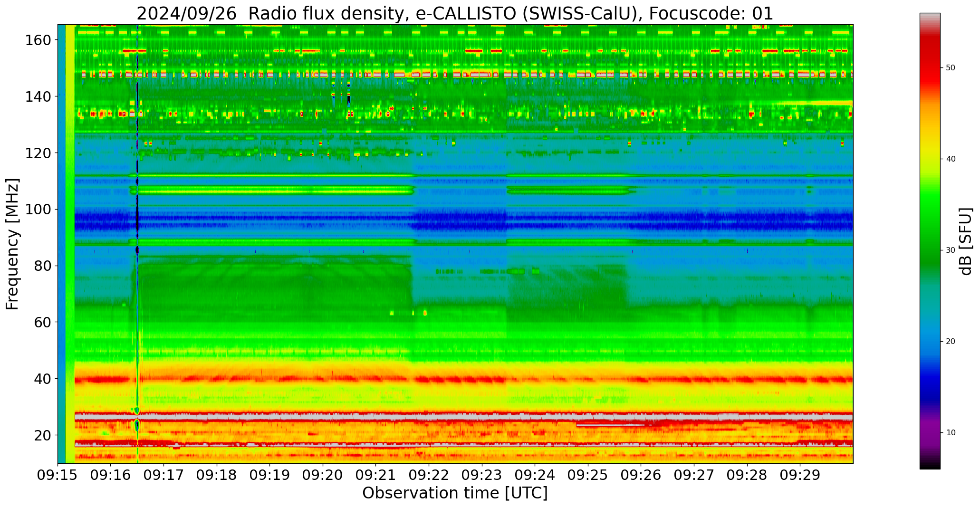Click the 09:23 time tick label

tap(482, 475)
